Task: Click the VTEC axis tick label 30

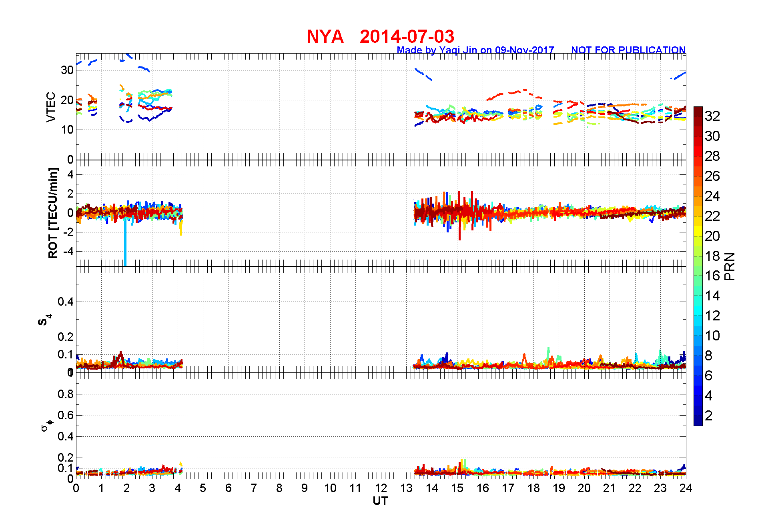Action: click(67, 70)
